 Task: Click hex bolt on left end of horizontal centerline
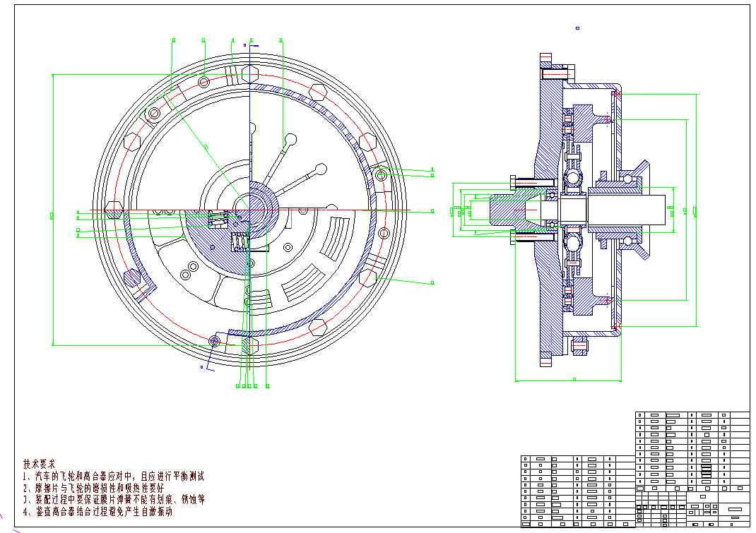coord(114,210)
